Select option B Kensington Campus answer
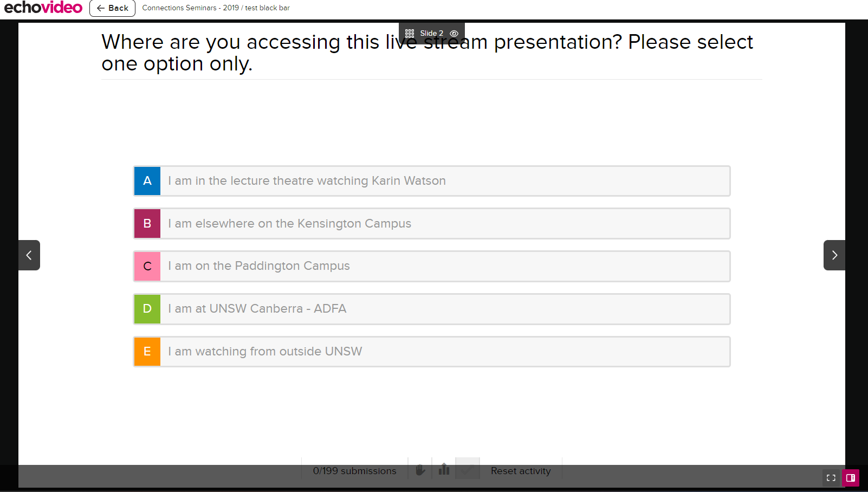The height and width of the screenshot is (492, 868). [431, 224]
